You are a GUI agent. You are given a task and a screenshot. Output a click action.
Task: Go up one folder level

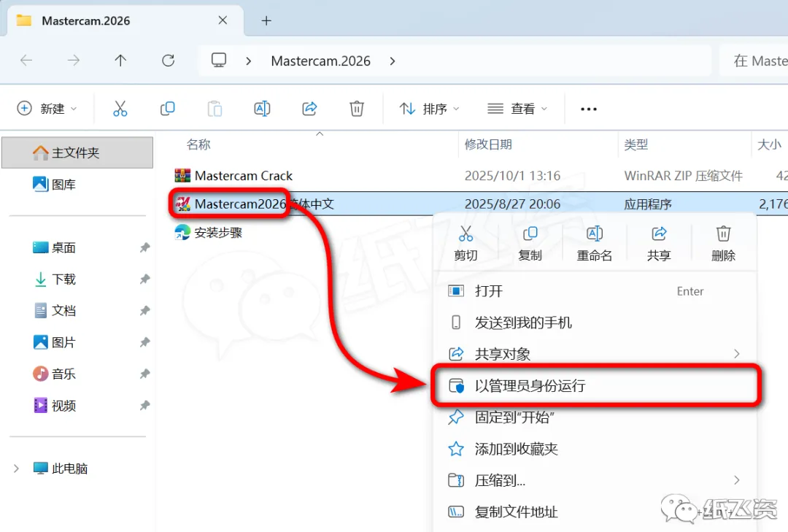coord(120,61)
